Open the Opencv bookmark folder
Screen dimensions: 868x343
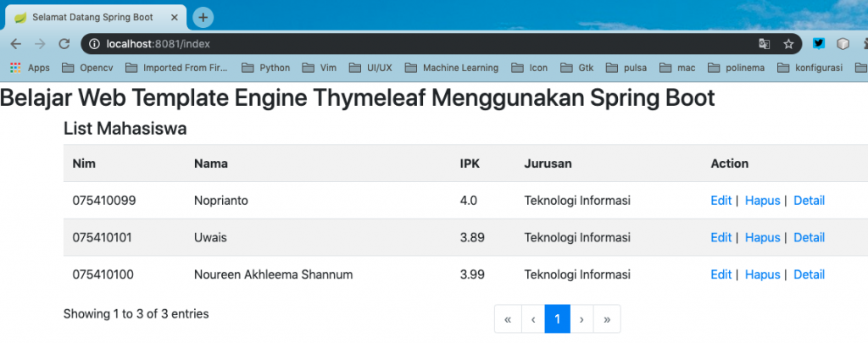87,68
